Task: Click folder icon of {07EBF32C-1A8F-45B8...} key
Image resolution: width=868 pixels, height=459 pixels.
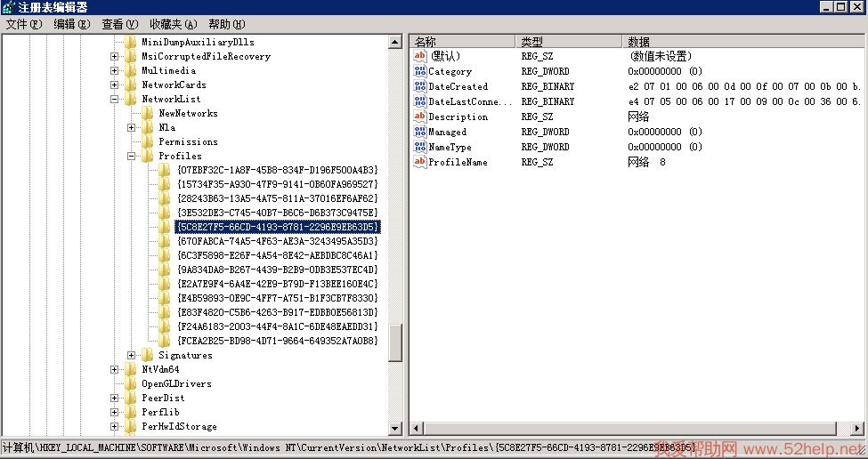Action: [165, 170]
